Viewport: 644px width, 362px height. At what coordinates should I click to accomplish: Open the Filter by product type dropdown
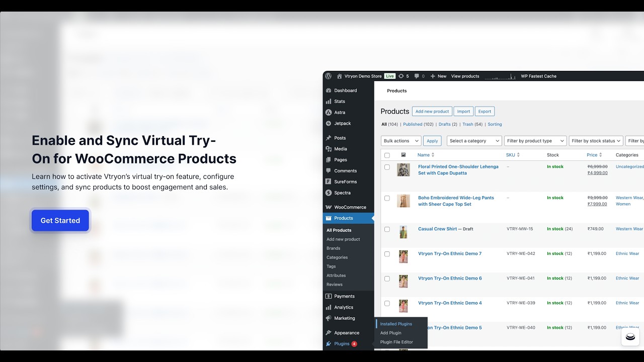pos(535,141)
